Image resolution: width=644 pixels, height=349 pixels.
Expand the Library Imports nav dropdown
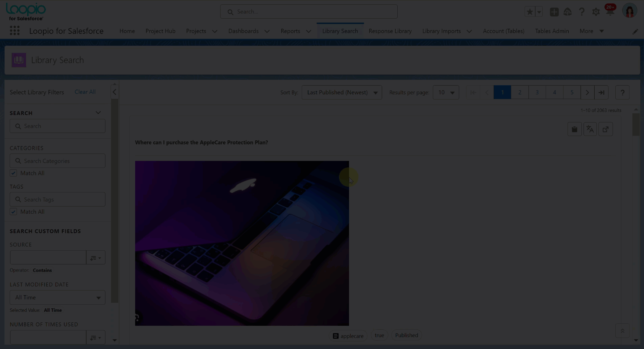(x=469, y=31)
